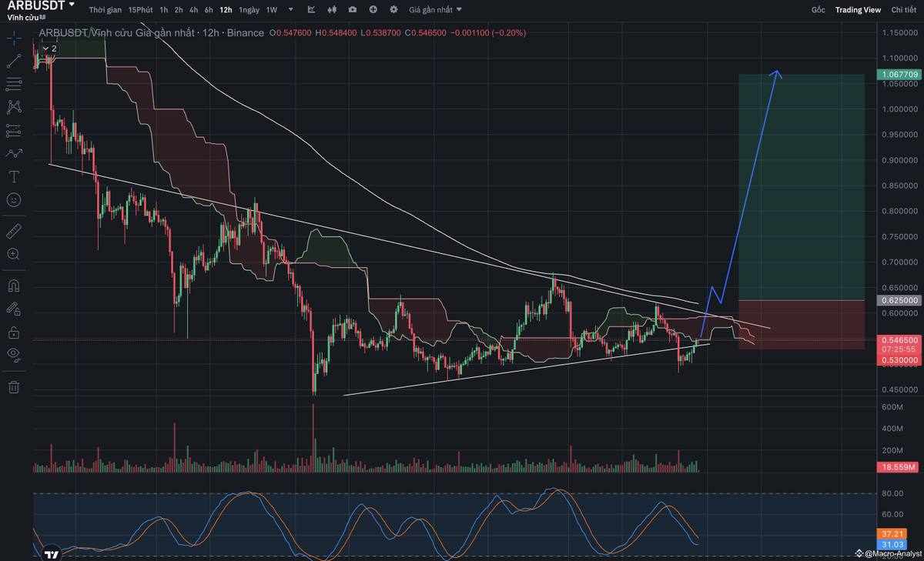
Task: Select the ruler measure tool
Action: pyautogui.click(x=13, y=230)
